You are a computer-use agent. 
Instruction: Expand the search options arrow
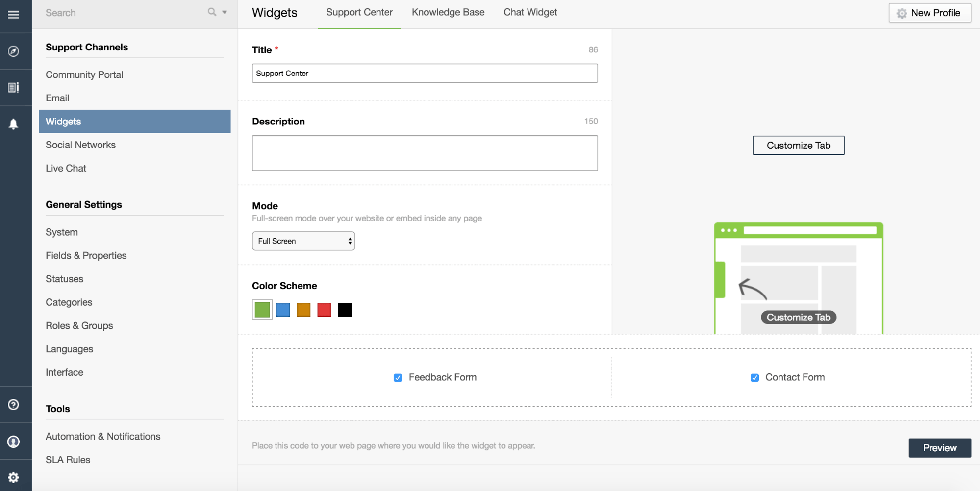pos(225,12)
